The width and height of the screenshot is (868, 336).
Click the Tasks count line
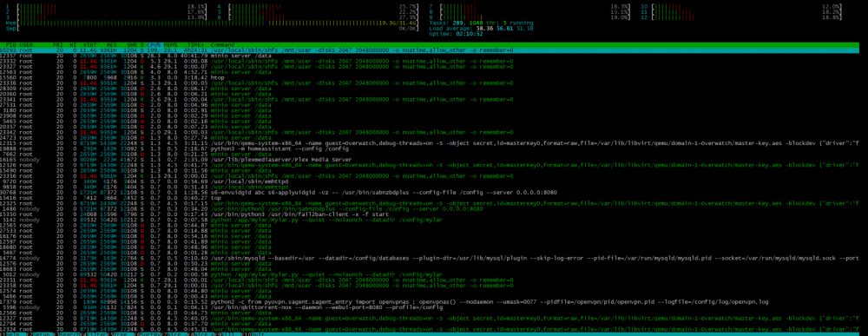481,23
